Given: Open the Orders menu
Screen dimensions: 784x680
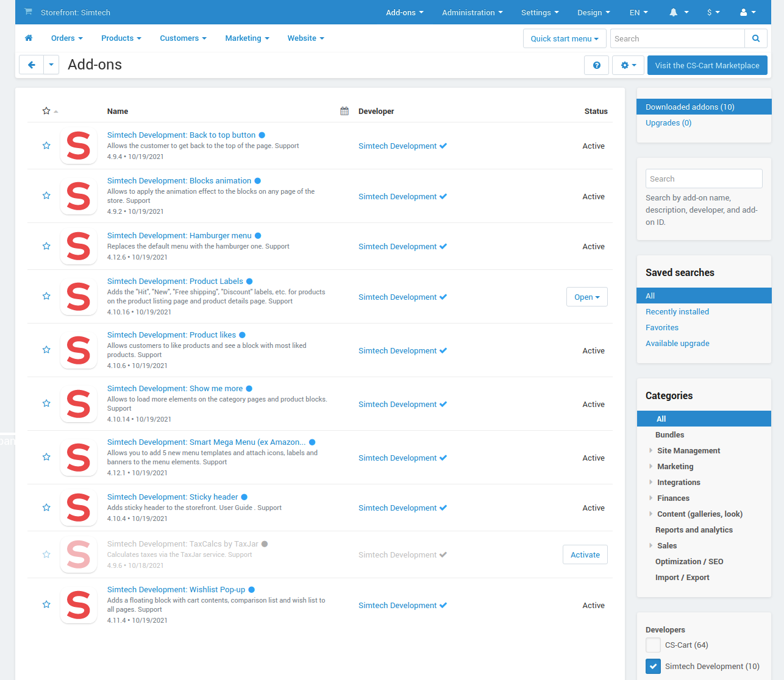Looking at the screenshot, I should (67, 38).
